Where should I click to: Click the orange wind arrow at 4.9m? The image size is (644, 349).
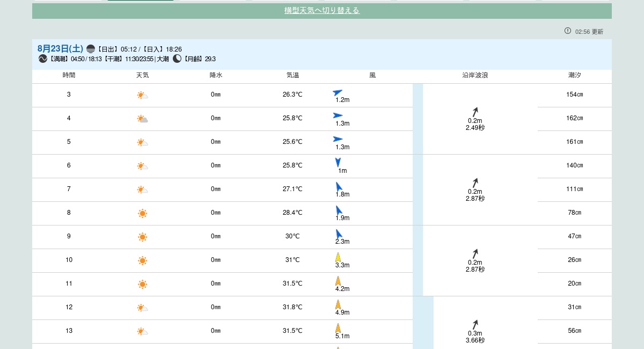pos(338,304)
